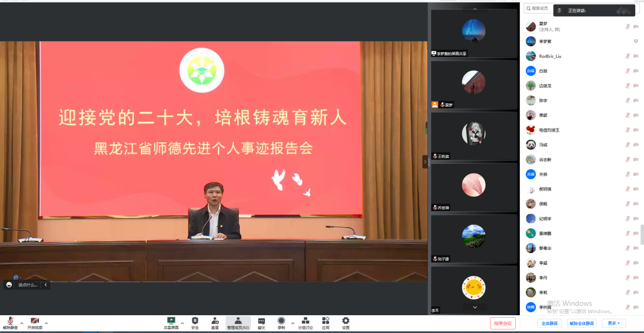Toggle microphone mute for member 白岩
Image resolution: width=644 pixels, height=333 pixels.
(628, 71)
